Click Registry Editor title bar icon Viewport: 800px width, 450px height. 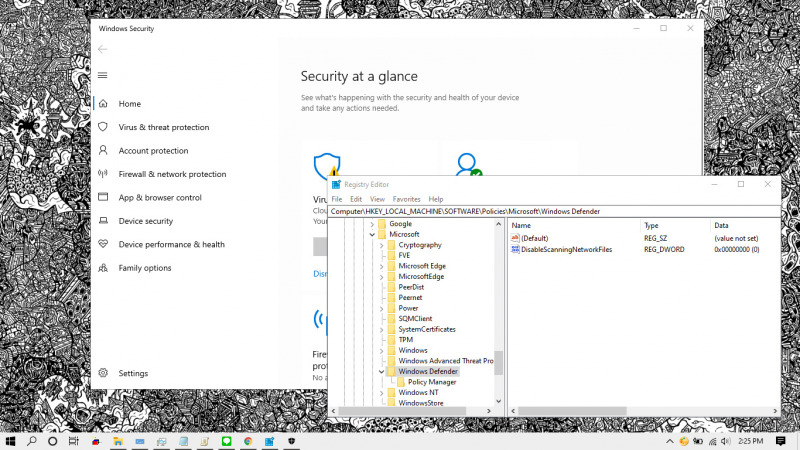tap(336, 184)
